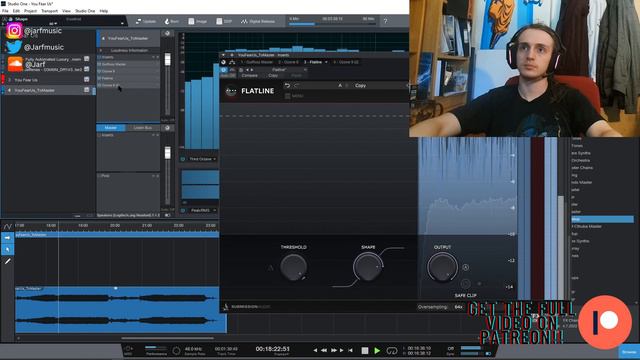Switch to the Master tab
The image size is (640, 360).
tap(111, 128)
